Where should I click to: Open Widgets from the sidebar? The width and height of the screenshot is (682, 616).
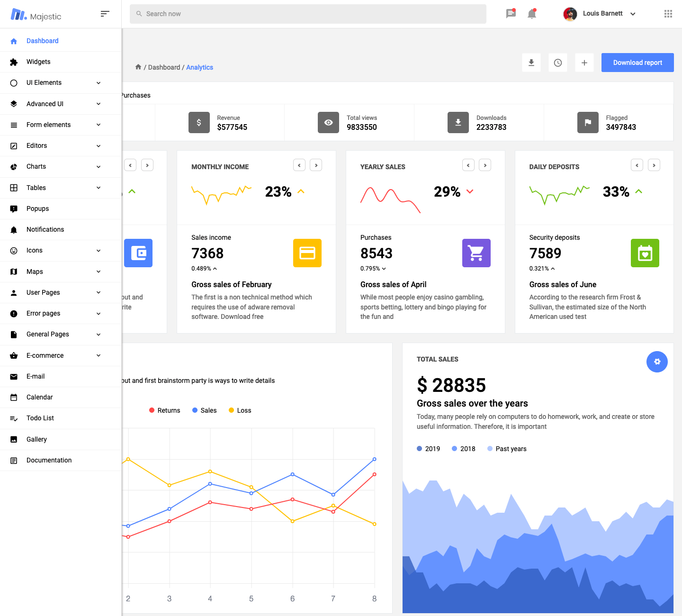[x=38, y=62]
